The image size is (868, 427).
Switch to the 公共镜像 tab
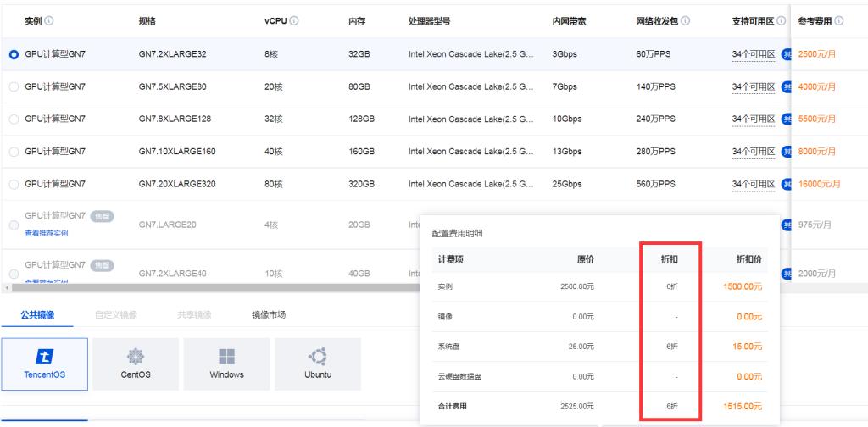coord(37,314)
